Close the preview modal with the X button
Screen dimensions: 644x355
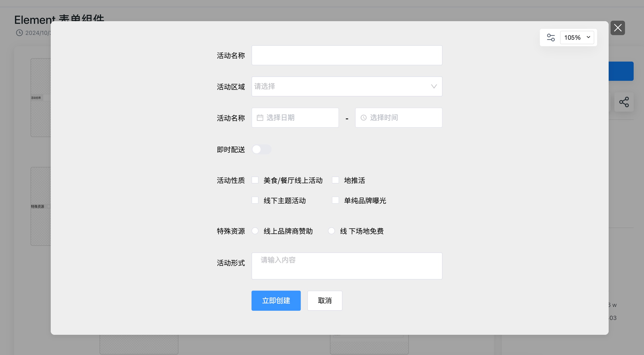[618, 28]
